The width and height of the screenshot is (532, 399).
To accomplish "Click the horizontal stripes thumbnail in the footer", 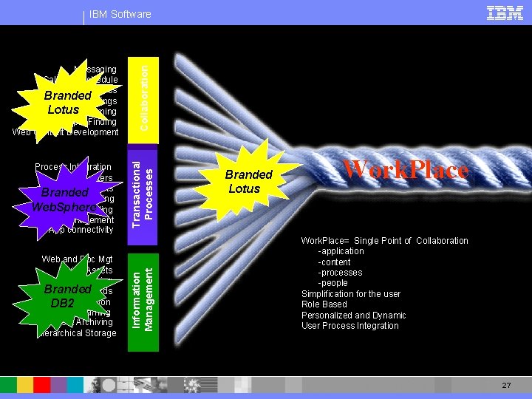I will click(x=209, y=385).
